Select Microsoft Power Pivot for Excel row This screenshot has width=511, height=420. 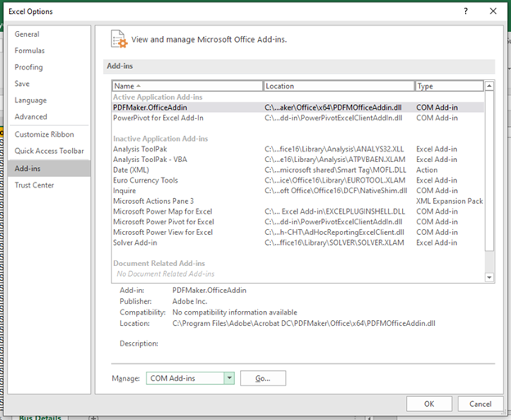coord(298,222)
